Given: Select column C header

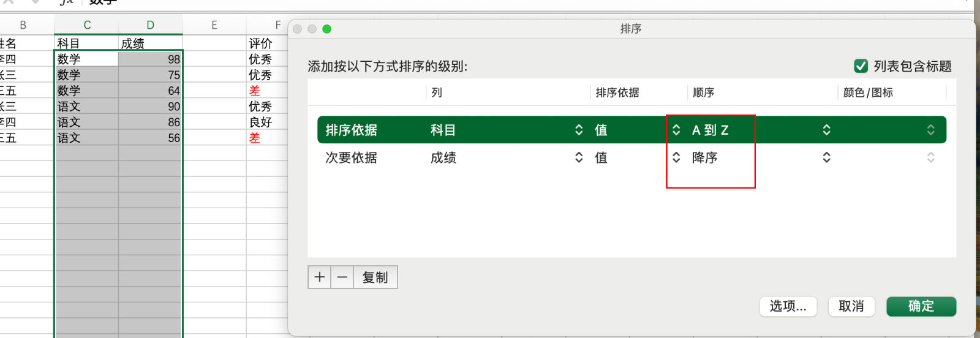Looking at the screenshot, I should point(87,25).
